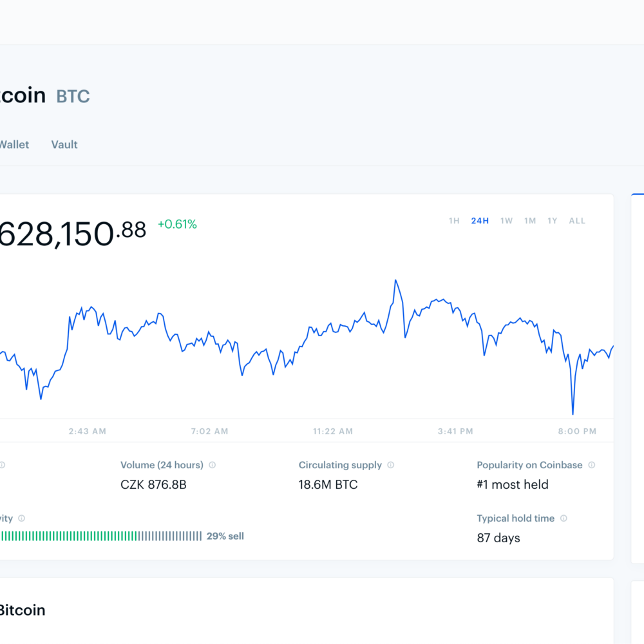Switch to the Vault tab
Image resolution: width=644 pixels, height=644 pixels.
(64, 145)
